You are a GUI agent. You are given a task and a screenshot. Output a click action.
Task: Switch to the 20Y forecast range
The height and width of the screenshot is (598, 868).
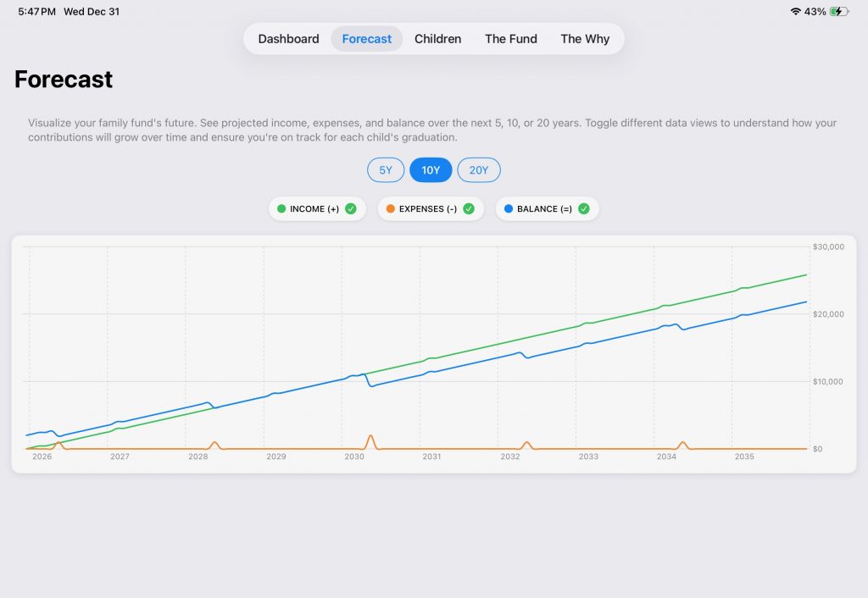point(479,170)
